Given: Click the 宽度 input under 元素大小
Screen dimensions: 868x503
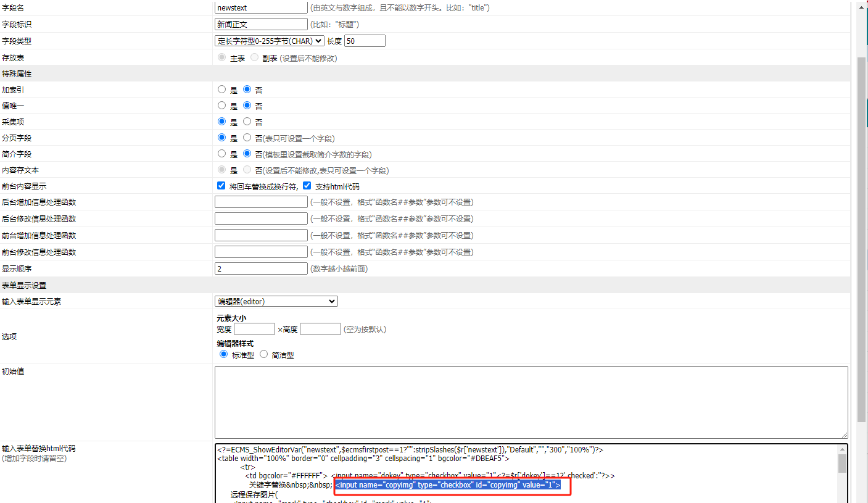Looking at the screenshot, I should [x=254, y=329].
